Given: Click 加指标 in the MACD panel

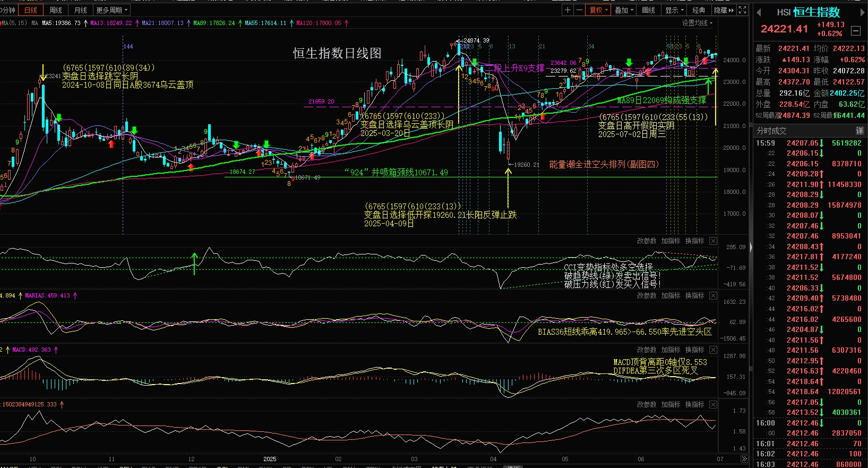Looking at the screenshot, I should (x=671, y=350).
